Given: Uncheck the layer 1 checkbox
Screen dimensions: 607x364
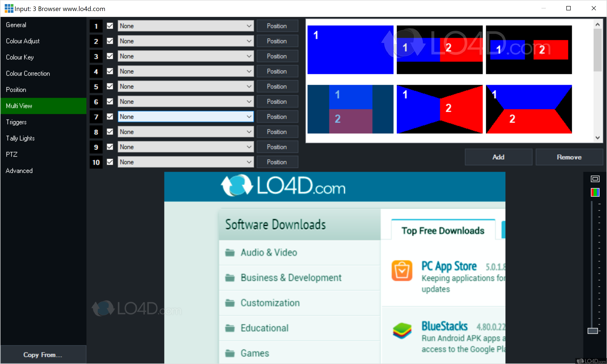Looking at the screenshot, I should [110, 26].
